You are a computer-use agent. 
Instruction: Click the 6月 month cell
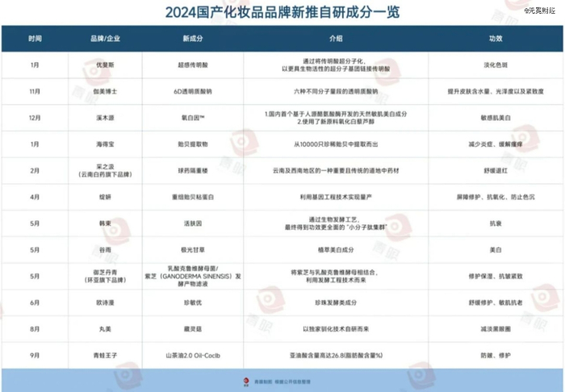[x=35, y=302]
